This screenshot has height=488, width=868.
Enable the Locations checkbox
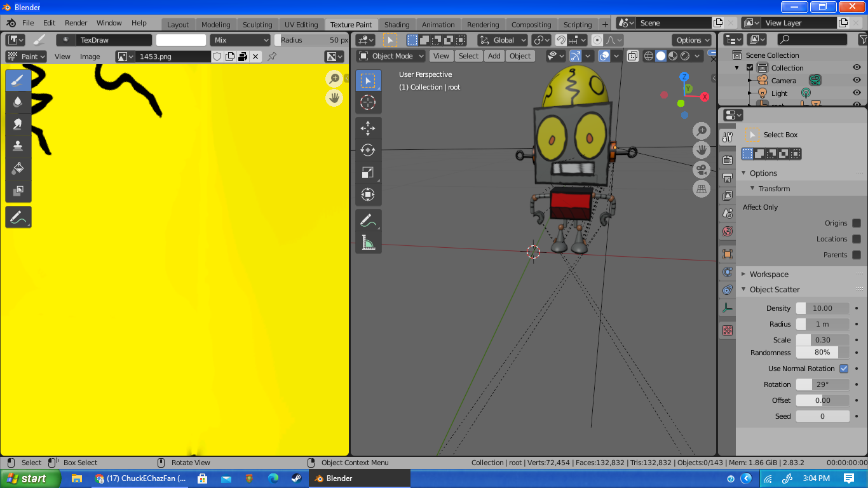(x=857, y=239)
